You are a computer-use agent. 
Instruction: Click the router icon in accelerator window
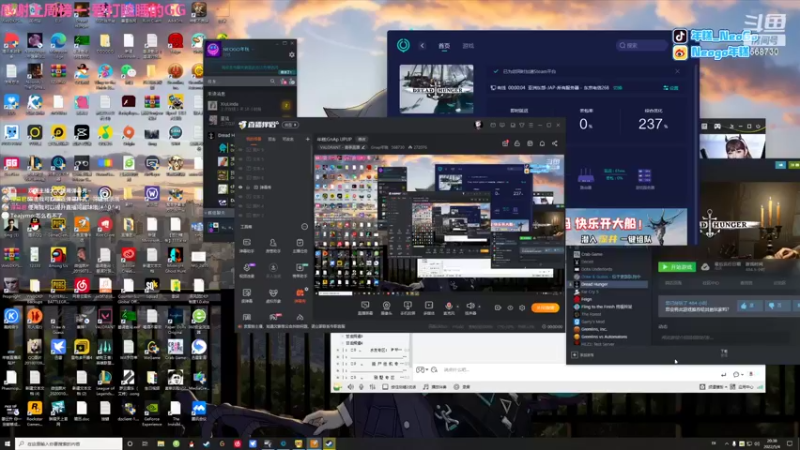585,178
